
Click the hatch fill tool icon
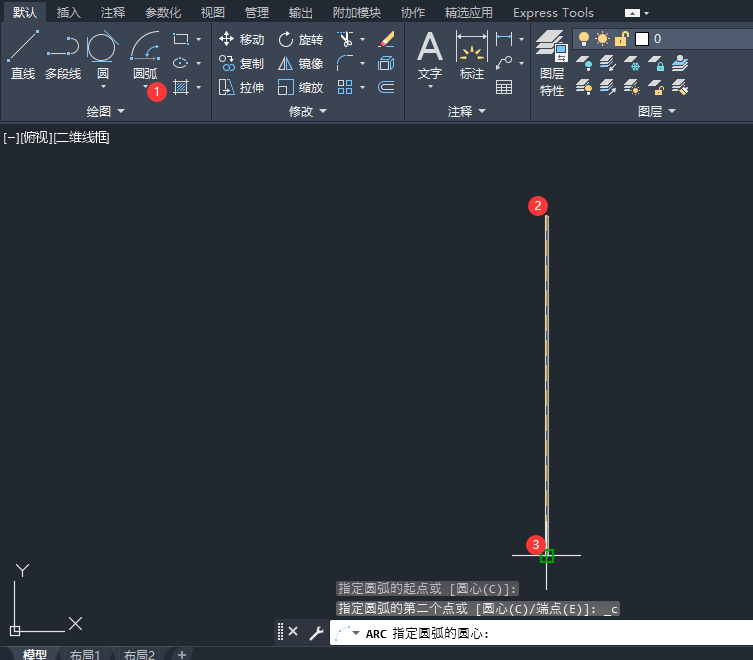pos(181,87)
